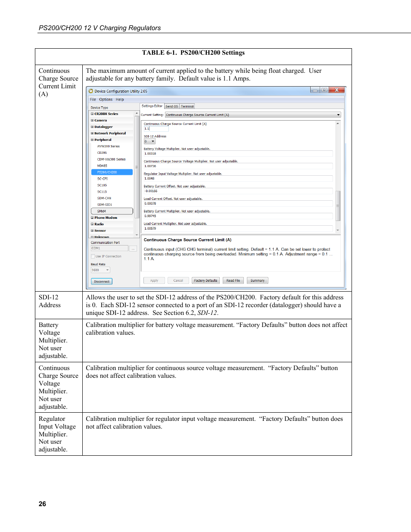The image size is (411, 532).
Task: Click the Factory Defaults button
Action: pyautogui.click(x=205, y=280)
